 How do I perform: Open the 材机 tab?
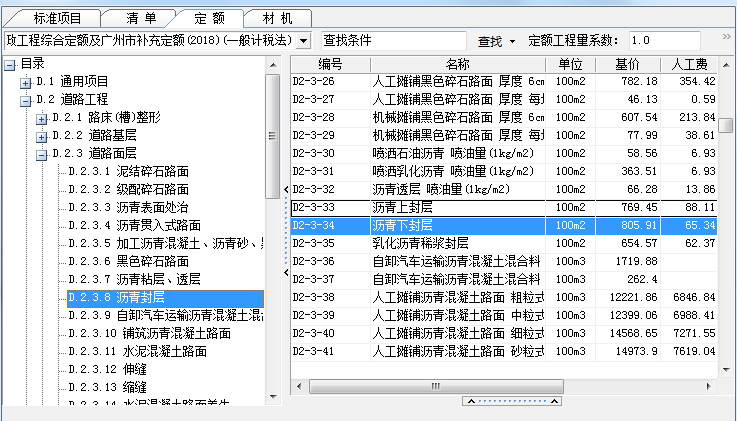(x=277, y=19)
